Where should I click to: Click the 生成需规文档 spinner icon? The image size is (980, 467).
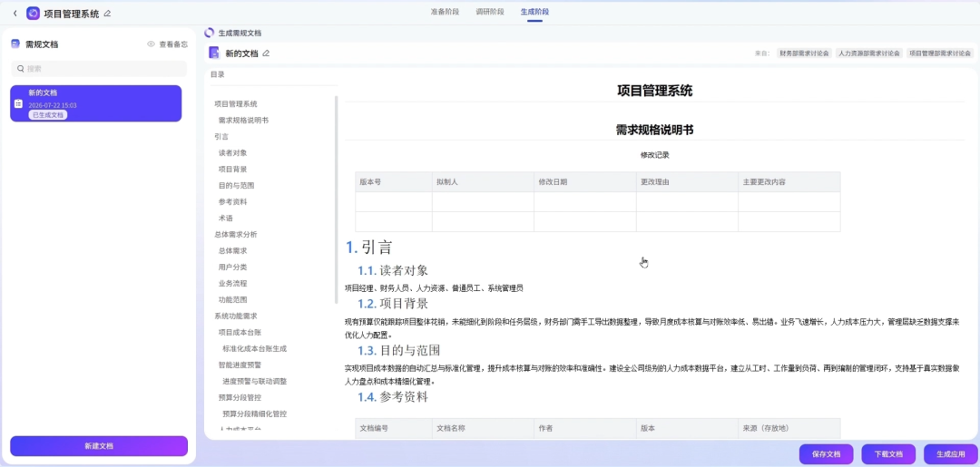210,33
